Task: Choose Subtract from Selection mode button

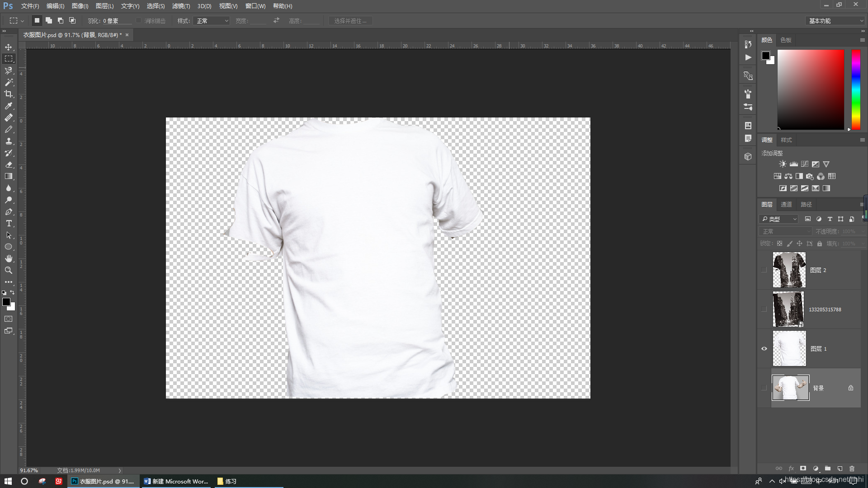Action: (x=61, y=20)
